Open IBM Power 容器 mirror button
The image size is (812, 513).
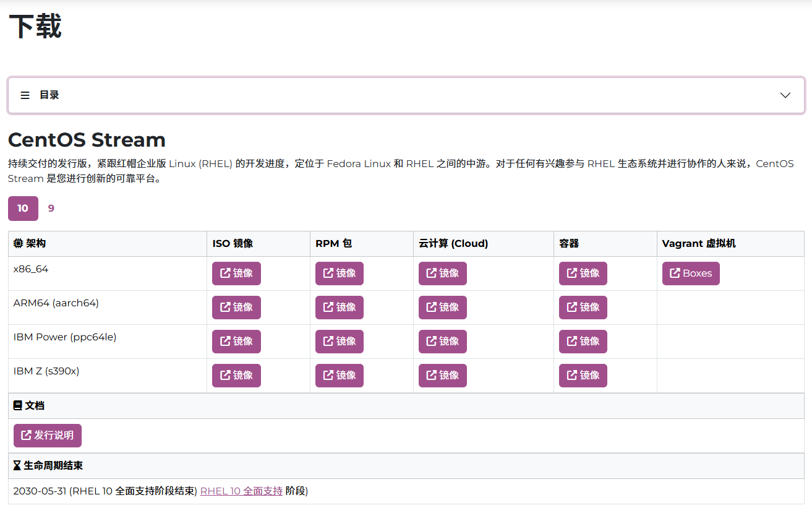point(583,342)
